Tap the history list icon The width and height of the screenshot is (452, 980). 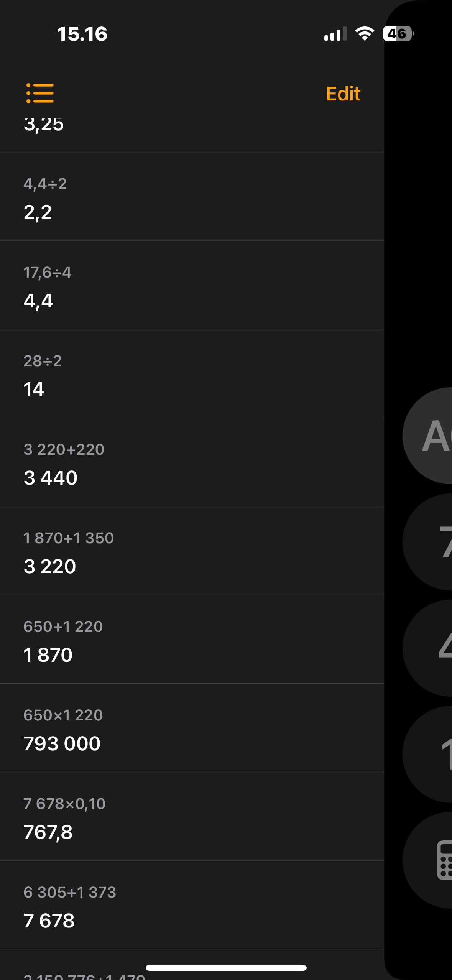coord(40,93)
